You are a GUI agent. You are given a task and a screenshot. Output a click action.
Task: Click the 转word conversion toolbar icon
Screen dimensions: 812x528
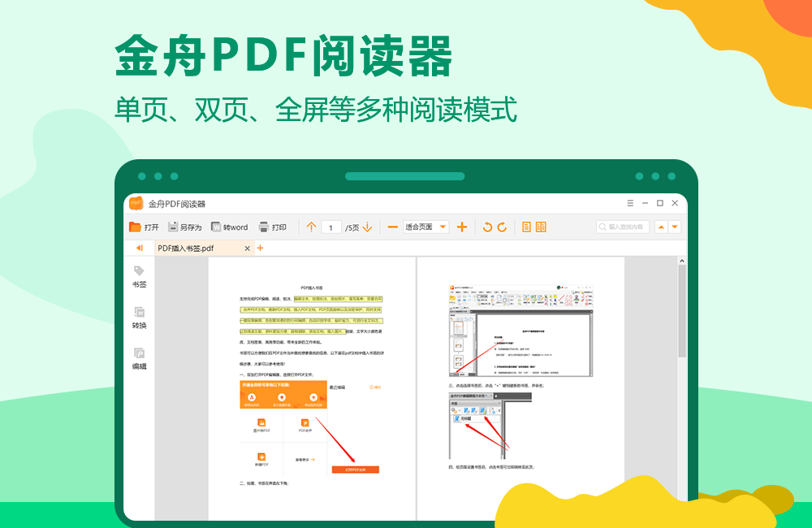pos(231,227)
